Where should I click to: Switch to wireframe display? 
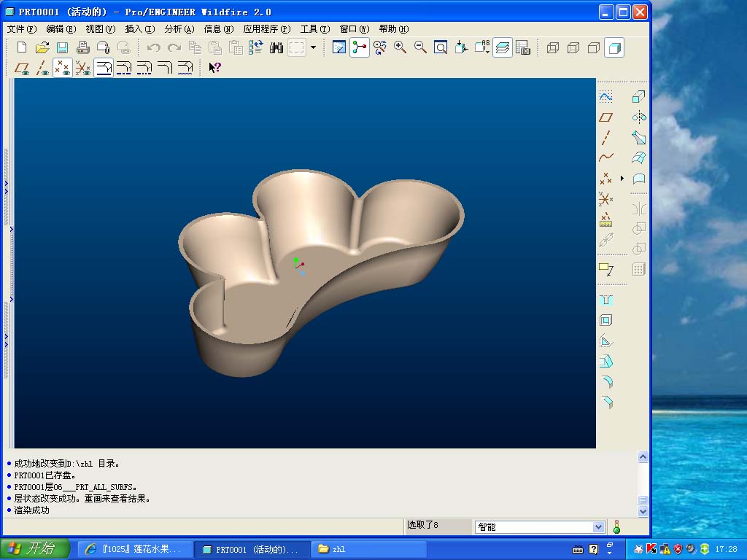pyautogui.click(x=553, y=47)
